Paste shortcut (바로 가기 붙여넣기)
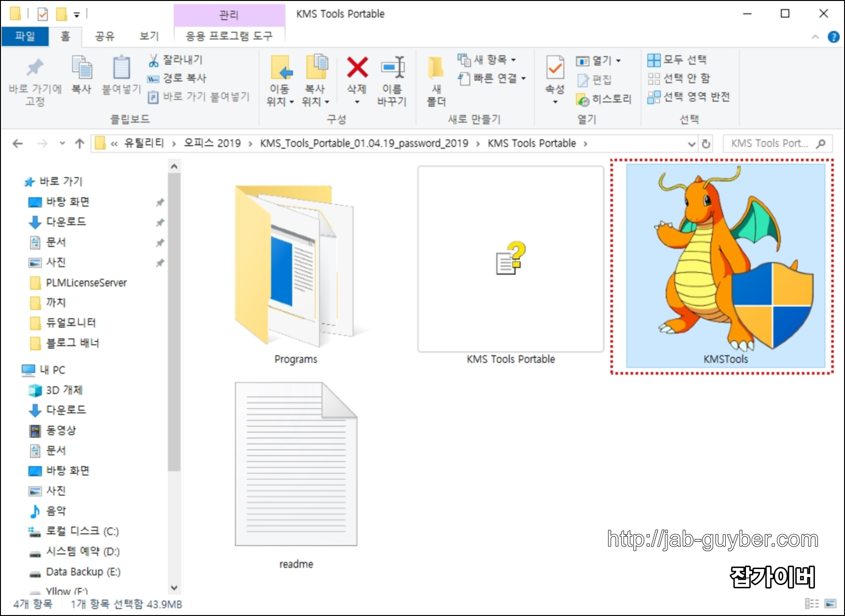The width and height of the screenshot is (845, 616). click(199, 97)
